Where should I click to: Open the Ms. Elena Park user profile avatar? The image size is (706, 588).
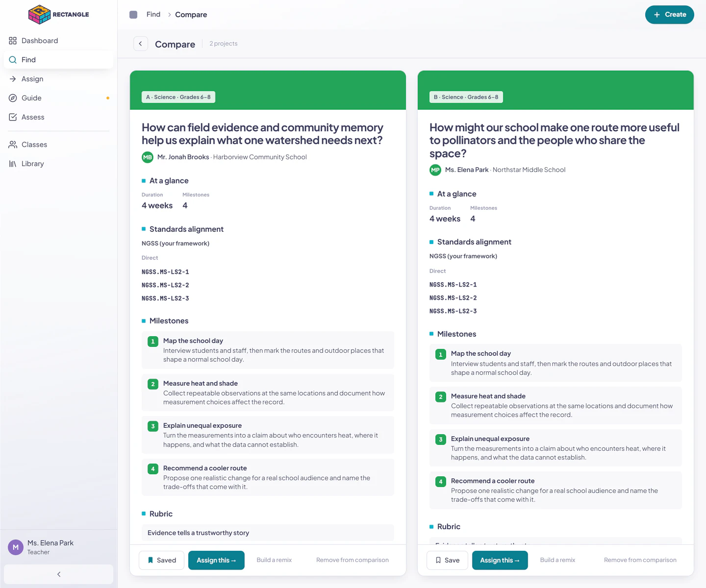point(16,547)
